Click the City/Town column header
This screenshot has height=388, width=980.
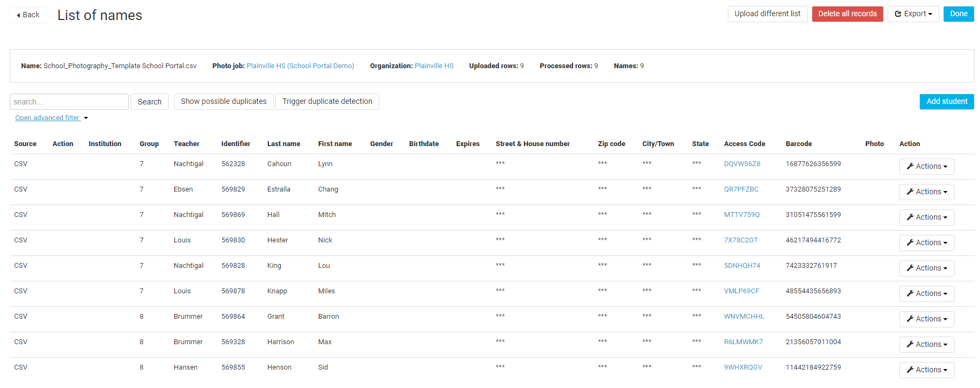pyautogui.click(x=658, y=144)
